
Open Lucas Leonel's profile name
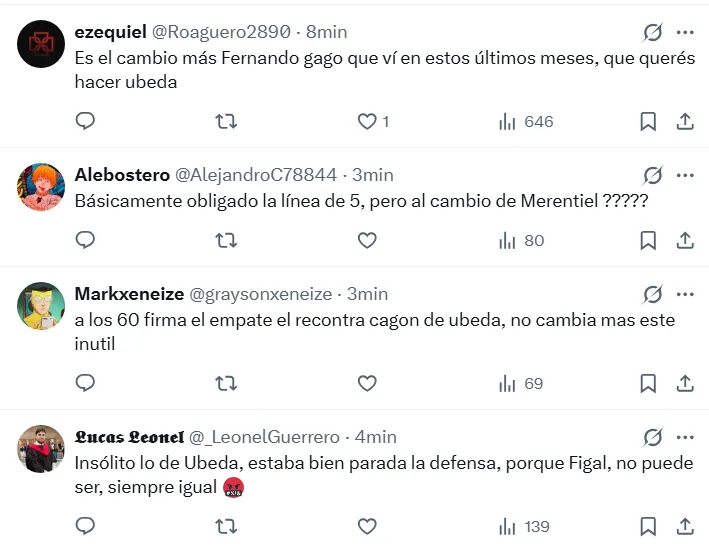click(129, 437)
